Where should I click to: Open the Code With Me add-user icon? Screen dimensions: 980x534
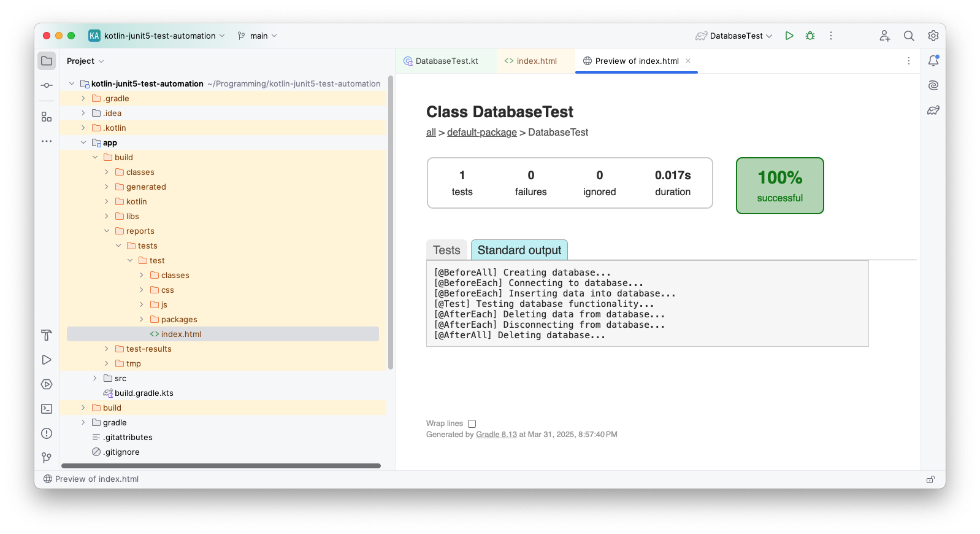pyautogui.click(x=884, y=36)
